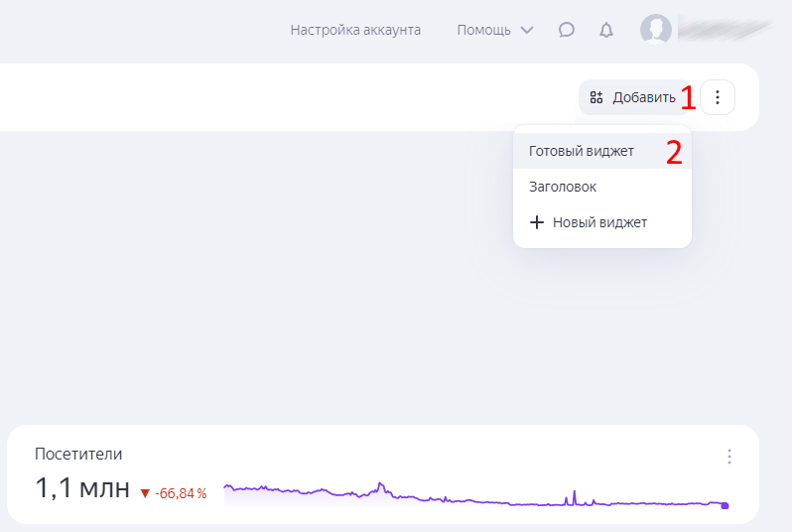Click the plus icon beside Новый виджет
The height and width of the screenshot is (532, 792).
(x=537, y=222)
